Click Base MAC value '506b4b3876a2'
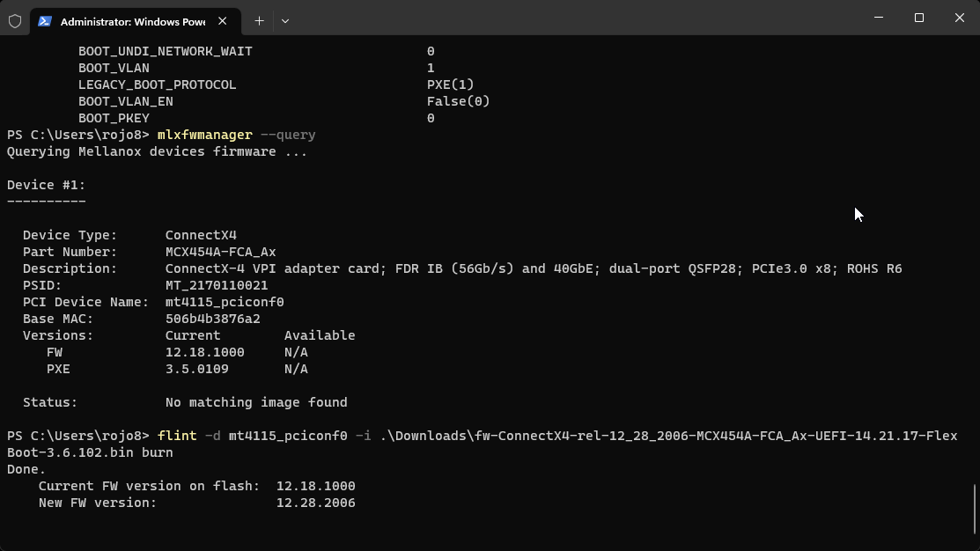 click(212, 320)
